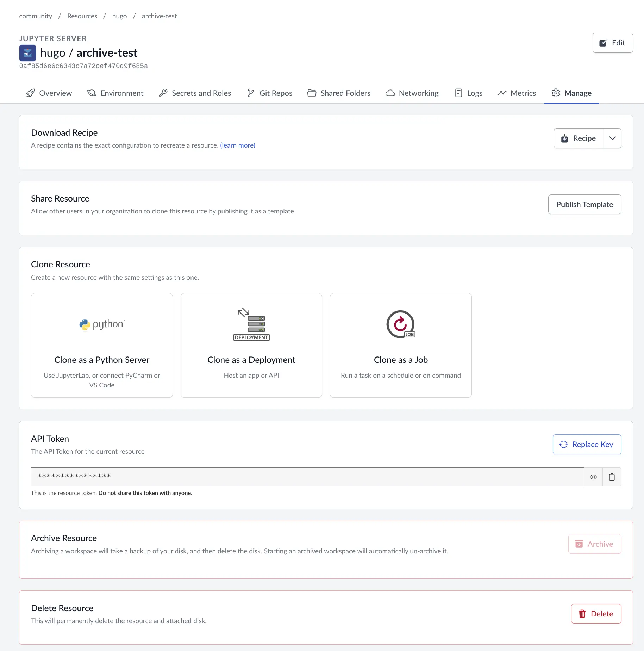
Task: Click the rocket icon beside Overview
Action: 31,93
